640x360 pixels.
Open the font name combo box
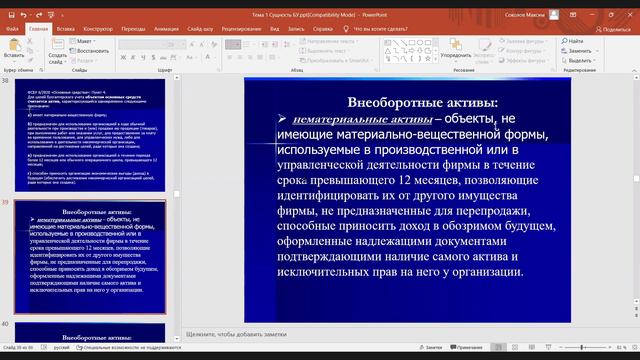coord(142,44)
